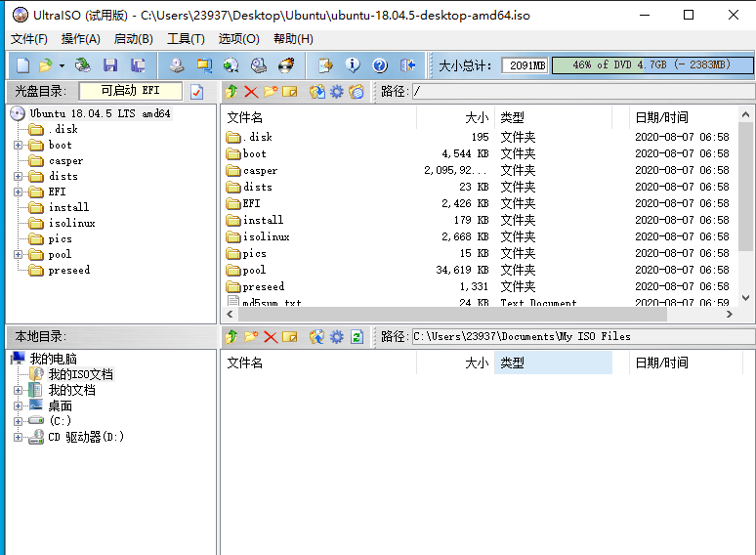Click the 可启动 EFI boot type button
Screen dimensions: 756x555
coord(131,91)
